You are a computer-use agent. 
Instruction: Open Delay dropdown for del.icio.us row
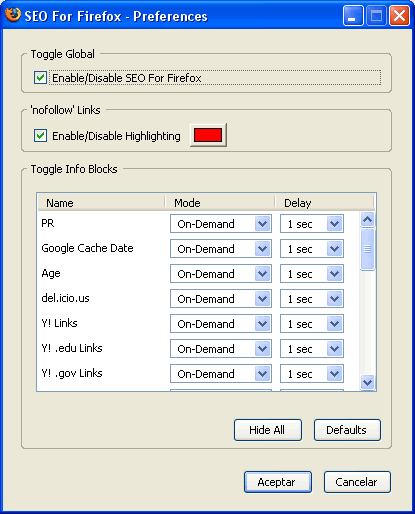[x=312, y=299]
